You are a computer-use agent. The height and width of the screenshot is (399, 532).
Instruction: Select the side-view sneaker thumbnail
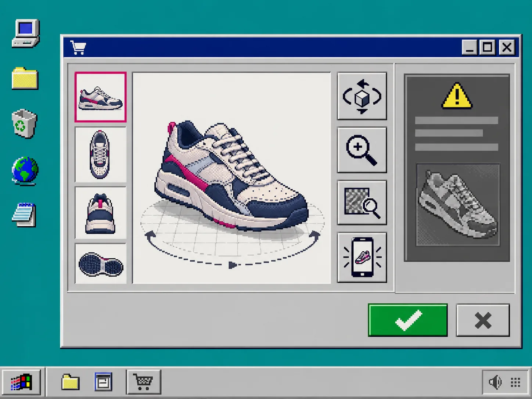click(x=100, y=97)
